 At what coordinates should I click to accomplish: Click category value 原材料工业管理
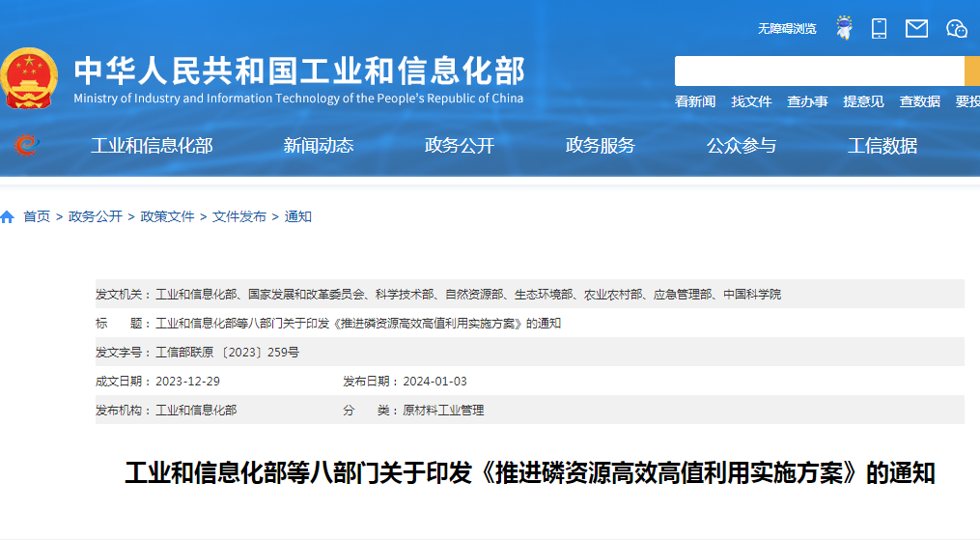444,411
